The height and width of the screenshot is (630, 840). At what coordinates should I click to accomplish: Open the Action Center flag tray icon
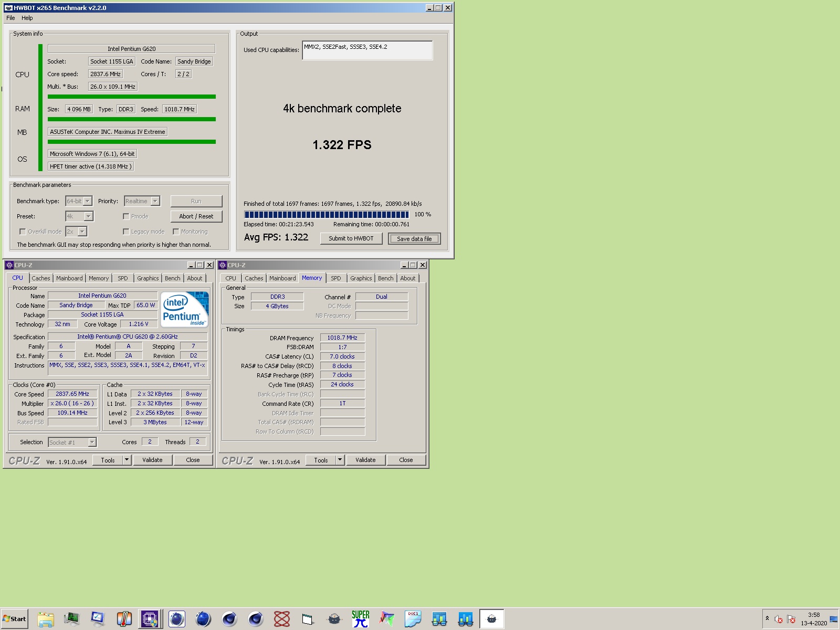(791, 619)
